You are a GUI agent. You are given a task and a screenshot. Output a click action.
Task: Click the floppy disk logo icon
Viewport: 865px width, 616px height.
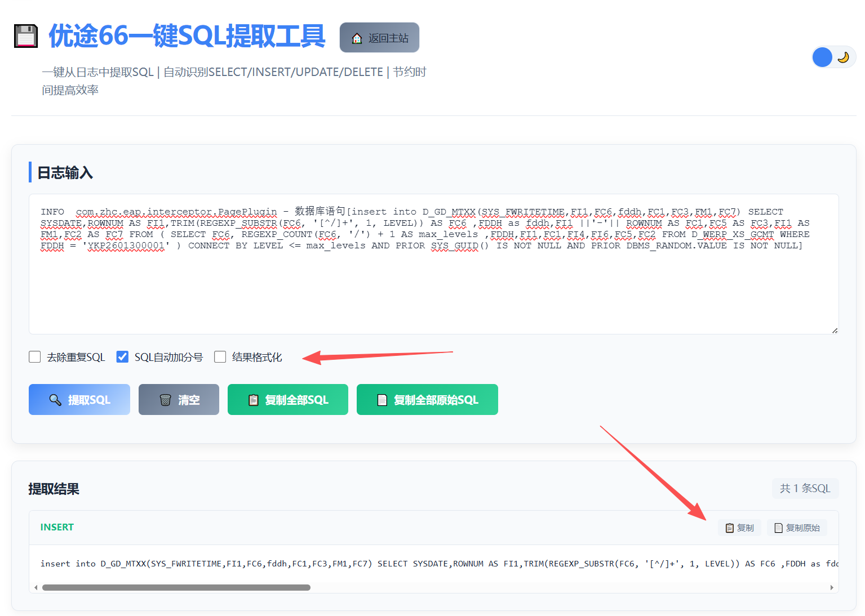click(x=26, y=36)
